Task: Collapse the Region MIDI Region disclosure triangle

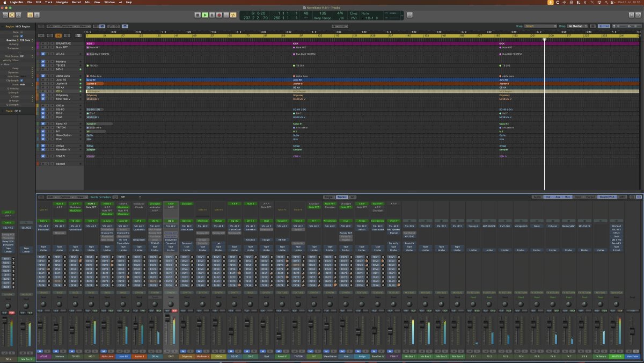Action: (x=2, y=26)
